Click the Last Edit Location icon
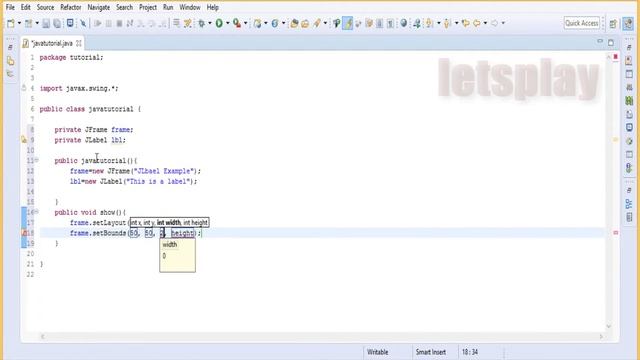Viewport: 640px width, 360px height. click(x=465, y=23)
